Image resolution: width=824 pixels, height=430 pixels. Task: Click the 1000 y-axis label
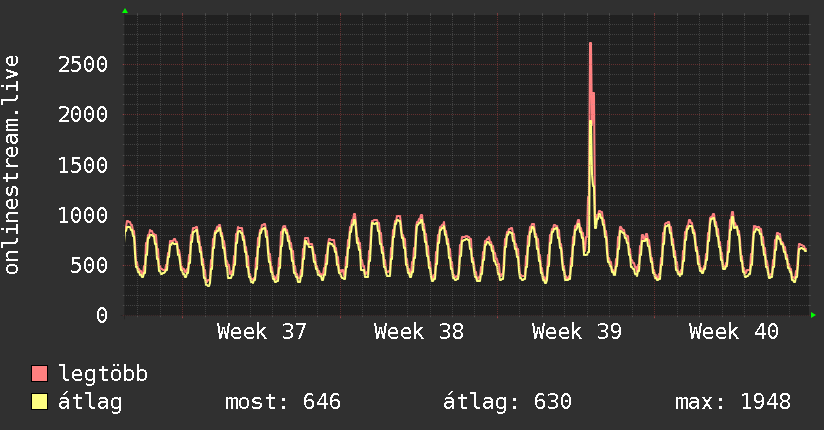[x=83, y=215]
